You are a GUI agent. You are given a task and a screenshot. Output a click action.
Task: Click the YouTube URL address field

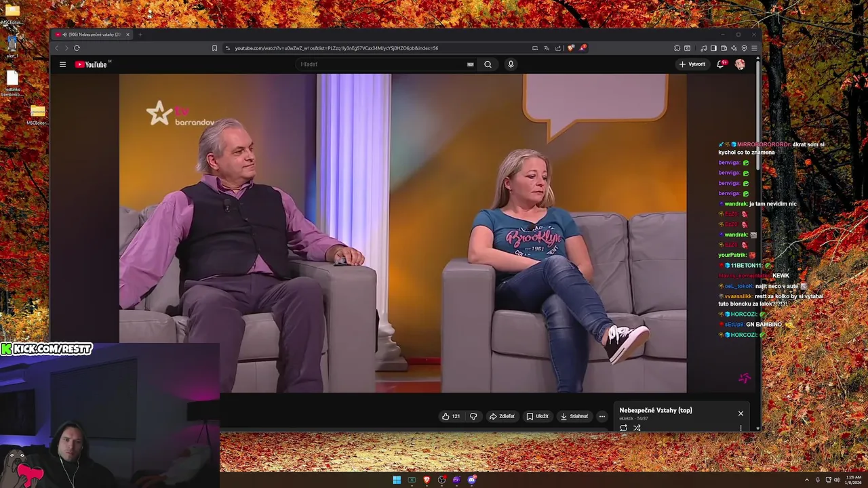[x=336, y=48]
